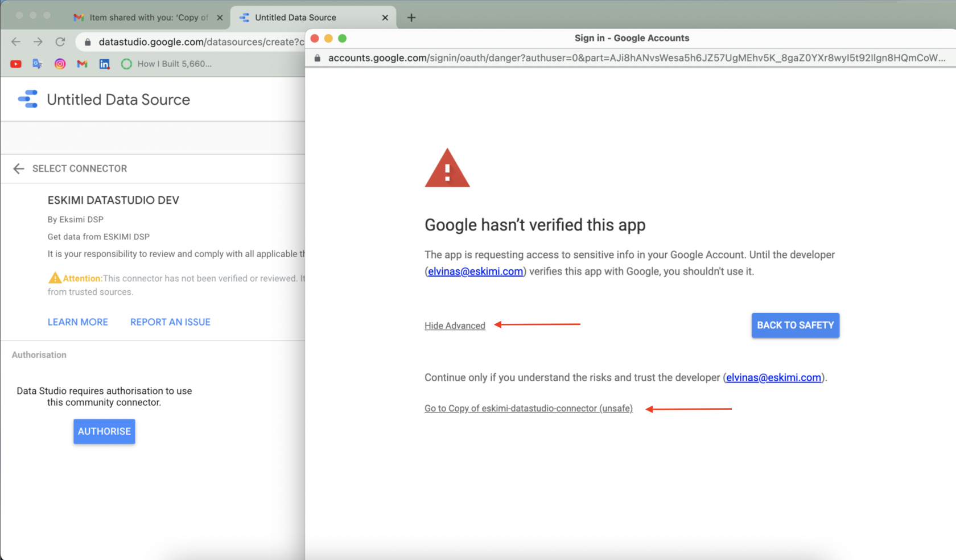Click the Data Studio logo icon
The height and width of the screenshot is (560, 956).
tap(28, 99)
